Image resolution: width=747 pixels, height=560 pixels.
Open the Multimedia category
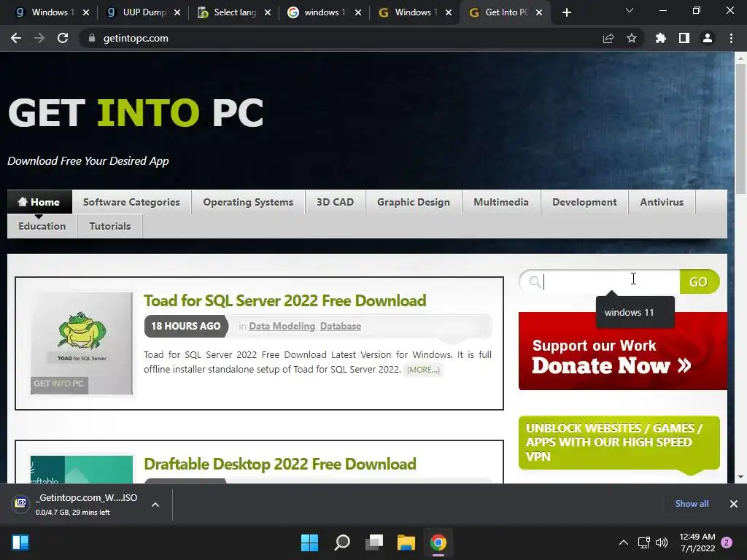(x=501, y=202)
